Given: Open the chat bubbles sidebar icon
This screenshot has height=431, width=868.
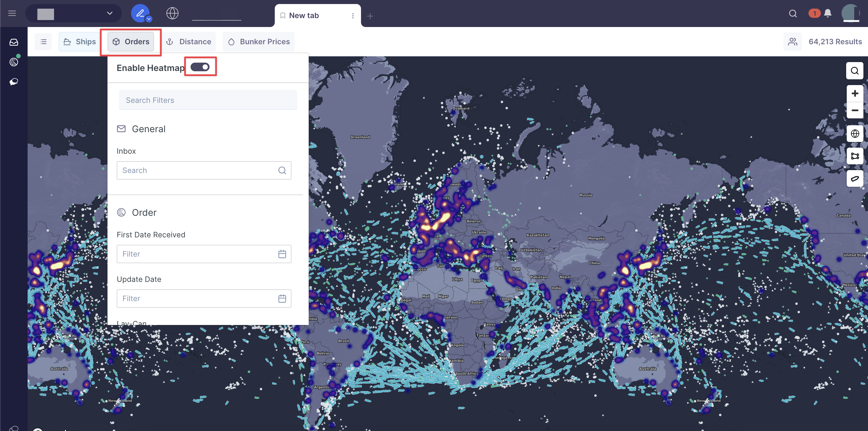Looking at the screenshot, I should click(14, 82).
